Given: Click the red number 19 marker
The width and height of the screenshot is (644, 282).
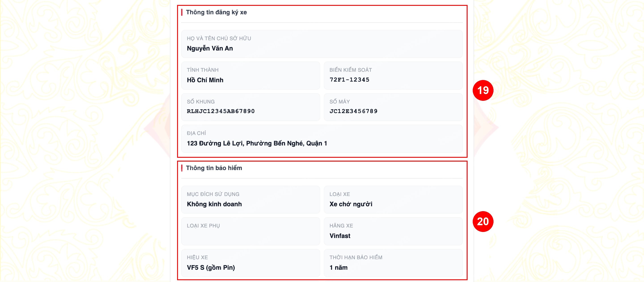Looking at the screenshot, I should [x=483, y=90].
